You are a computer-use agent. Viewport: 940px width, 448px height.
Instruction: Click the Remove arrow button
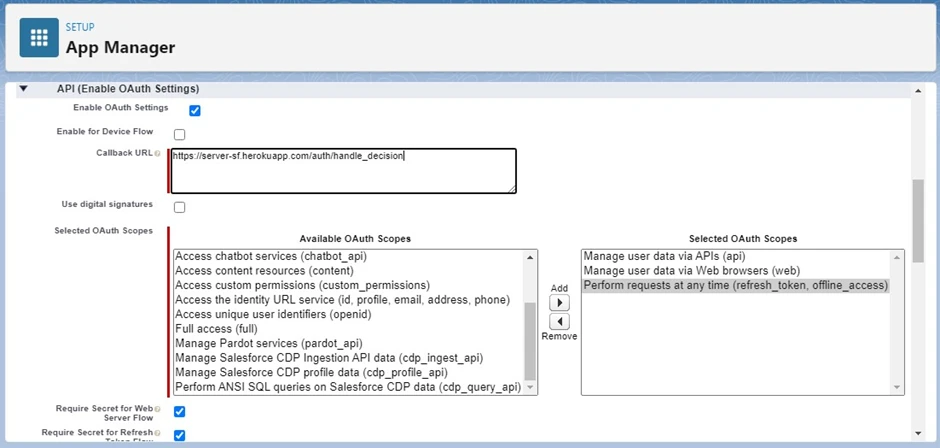(560, 321)
